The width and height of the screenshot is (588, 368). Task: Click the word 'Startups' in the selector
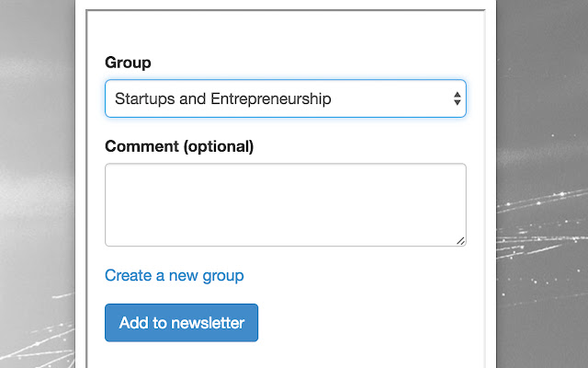143,98
